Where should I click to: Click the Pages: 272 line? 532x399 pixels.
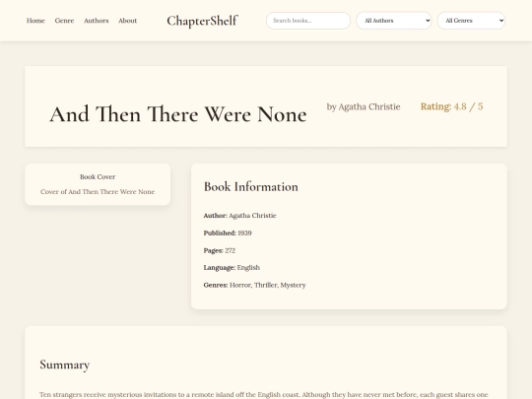tap(220, 250)
